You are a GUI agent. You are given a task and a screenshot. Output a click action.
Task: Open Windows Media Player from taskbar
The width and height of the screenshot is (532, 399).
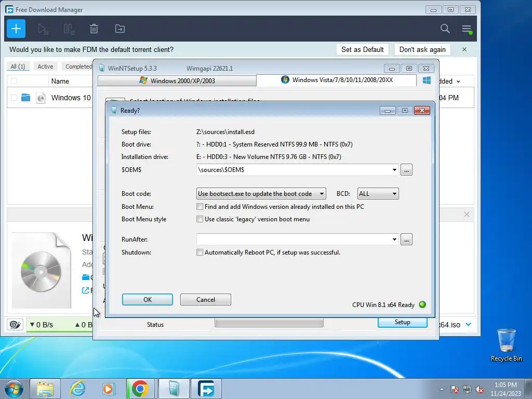click(x=109, y=389)
